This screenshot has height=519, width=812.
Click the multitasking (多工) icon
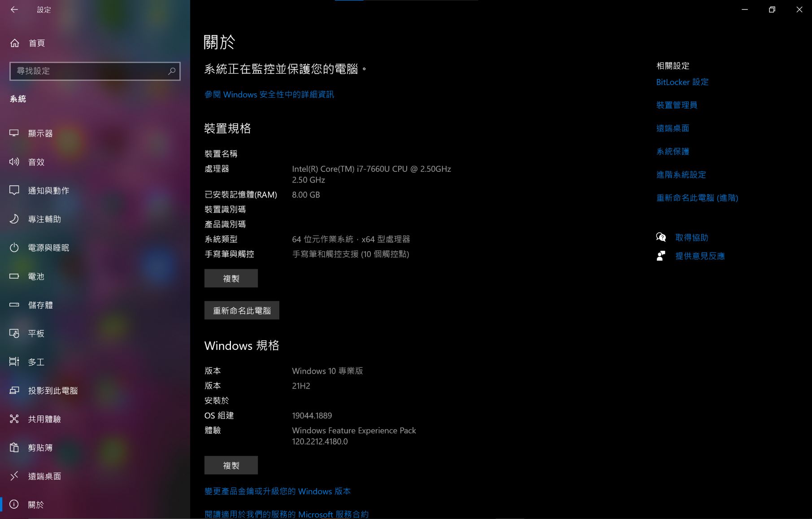[x=14, y=362]
